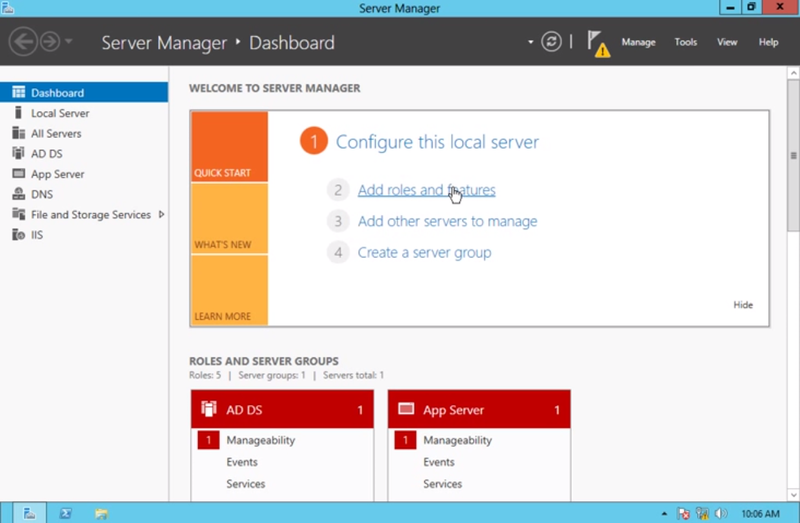Open the notifications flag with warning

pos(598,44)
